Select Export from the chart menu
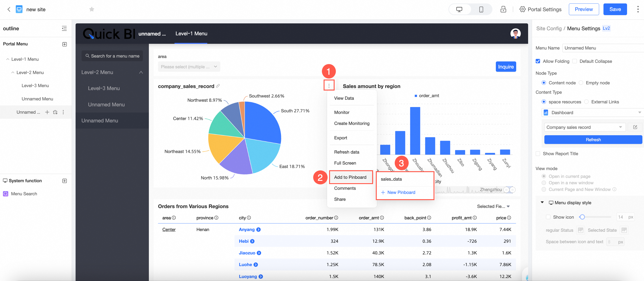The image size is (644, 281). pos(341,138)
